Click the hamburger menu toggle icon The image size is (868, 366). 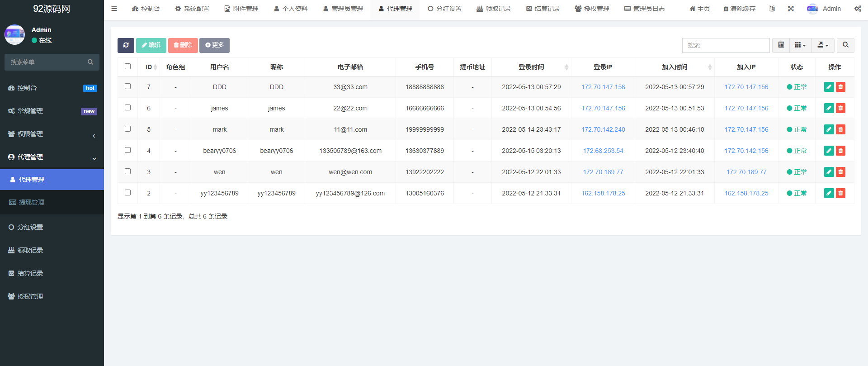click(x=114, y=9)
